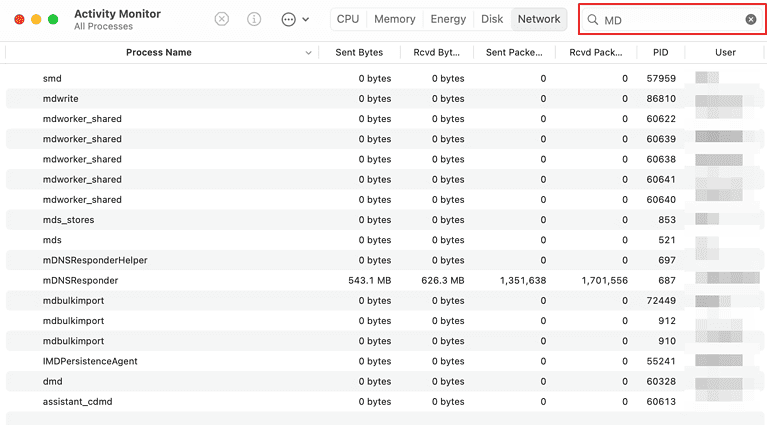Switch to the Memory tab
The height and width of the screenshot is (425, 767).
[394, 19]
